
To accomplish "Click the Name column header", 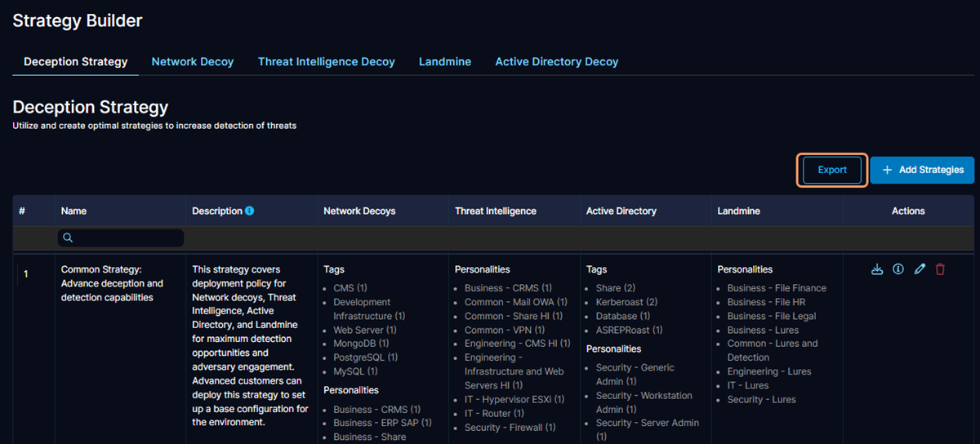I will point(73,211).
